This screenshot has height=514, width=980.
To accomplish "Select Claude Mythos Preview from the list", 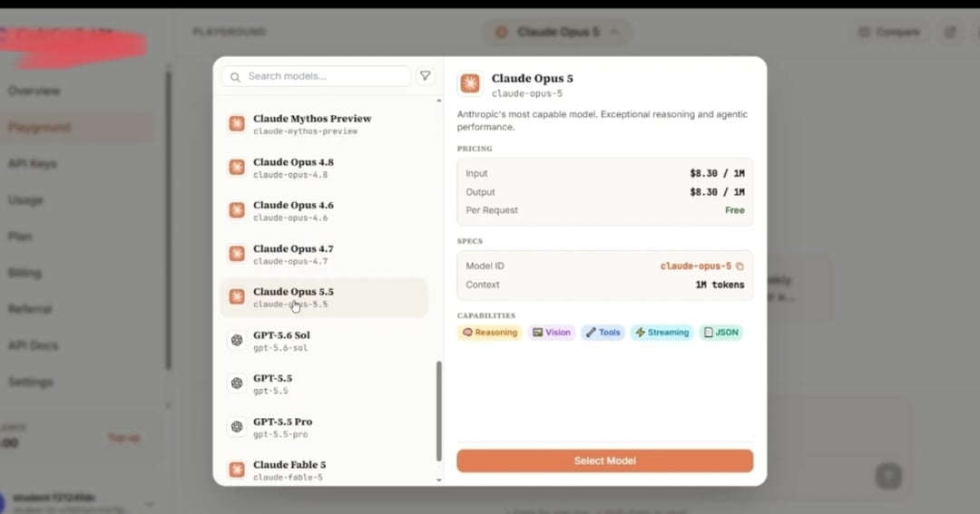I will click(x=324, y=123).
